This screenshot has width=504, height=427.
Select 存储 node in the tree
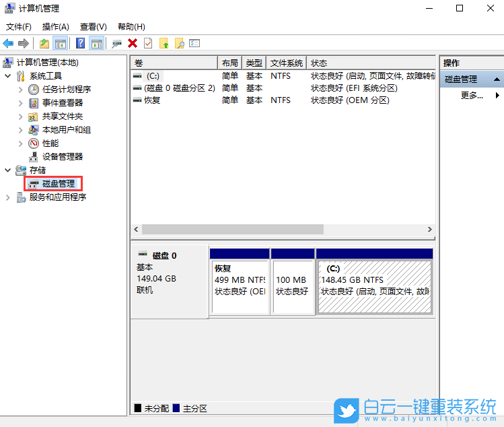(x=37, y=170)
